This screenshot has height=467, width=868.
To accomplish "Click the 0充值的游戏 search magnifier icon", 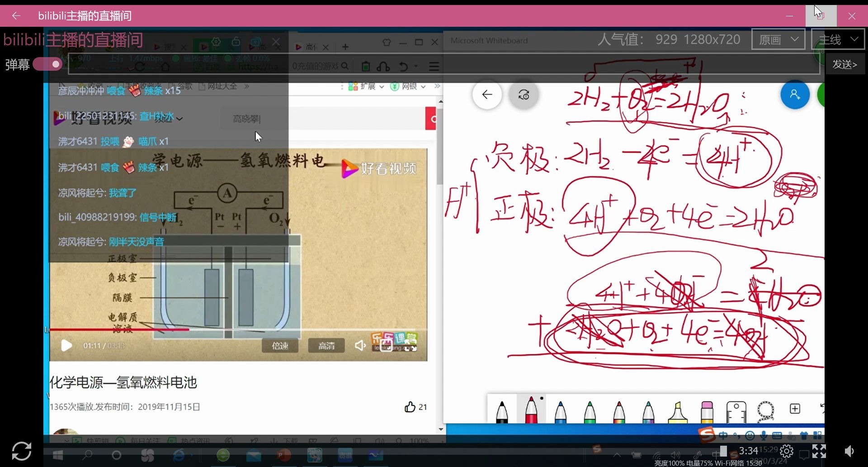I will (x=345, y=66).
